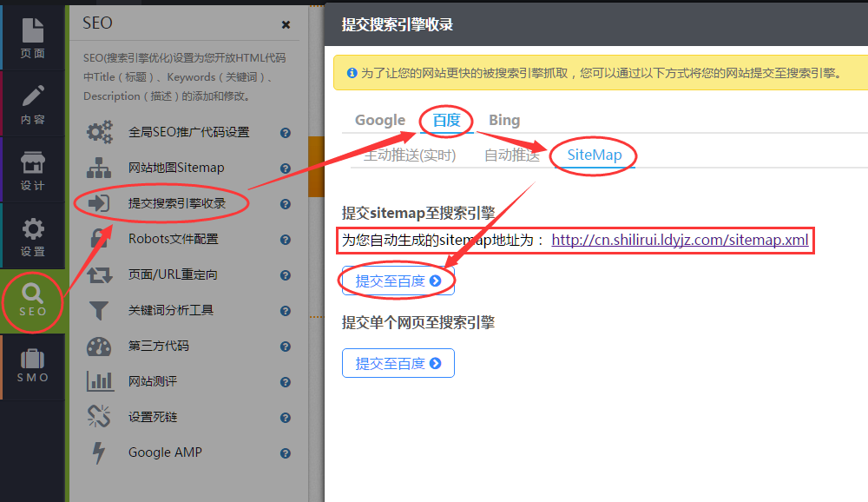
Task: Open 网站地图Sitemap menu entry
Action: [176, 168]
